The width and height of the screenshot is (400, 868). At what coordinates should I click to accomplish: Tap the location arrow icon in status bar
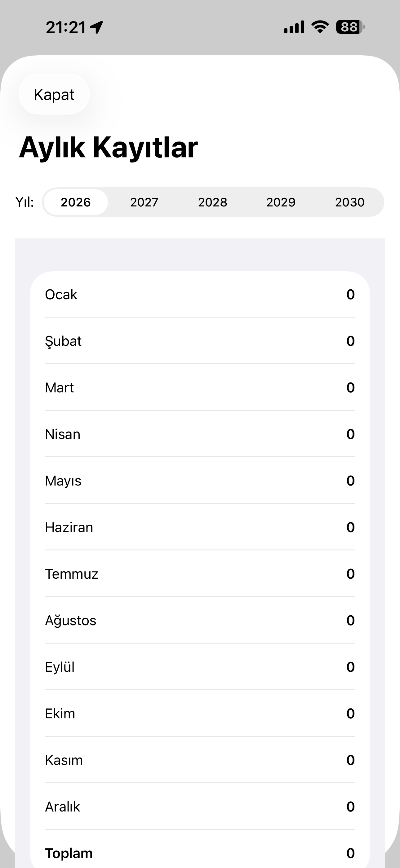pos(97,27)
